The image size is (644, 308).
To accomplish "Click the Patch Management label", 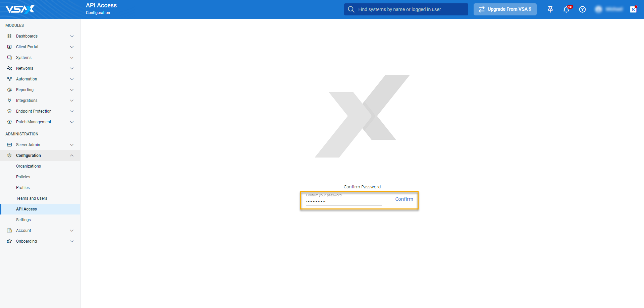I will (x=34, y=122).
